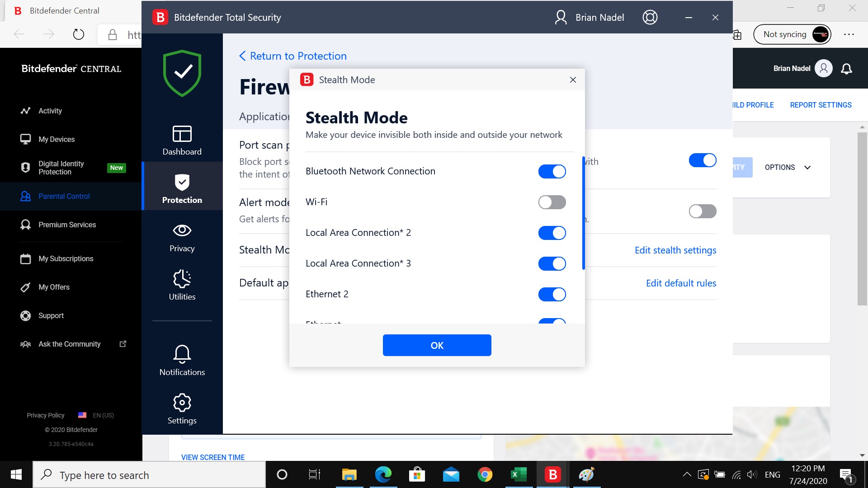This screenshot has height=488, width=868.
Task: Click the Bitdefender Central notification bell
Action: coord(846,69)
